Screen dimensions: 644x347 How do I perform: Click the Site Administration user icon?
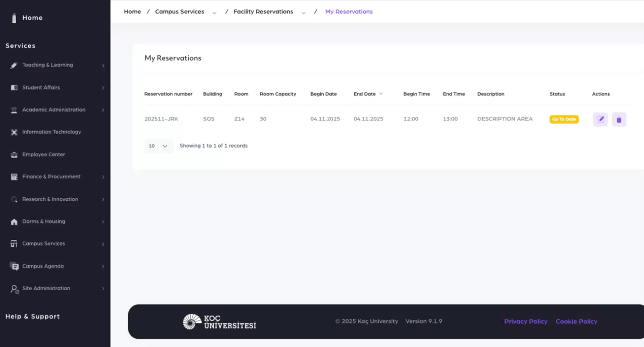14,289
